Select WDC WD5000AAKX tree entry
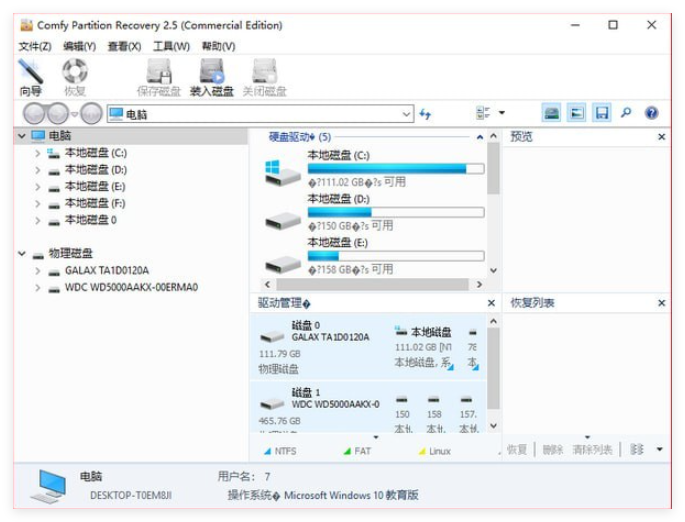 click(131, 288)
